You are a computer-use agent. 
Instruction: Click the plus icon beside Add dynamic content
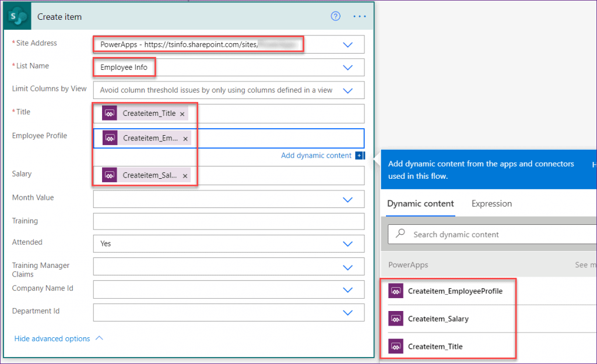tap(360, 155)
